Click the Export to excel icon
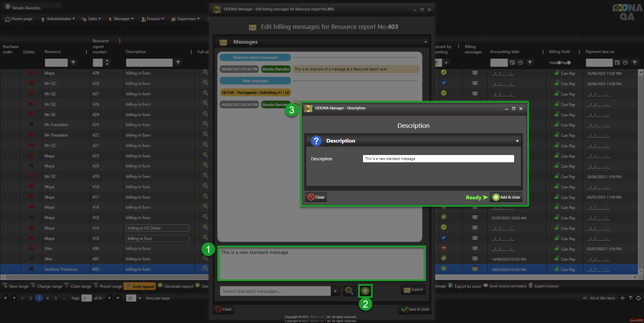Screen dimensions: 644x323 click(x=450, y=286)
